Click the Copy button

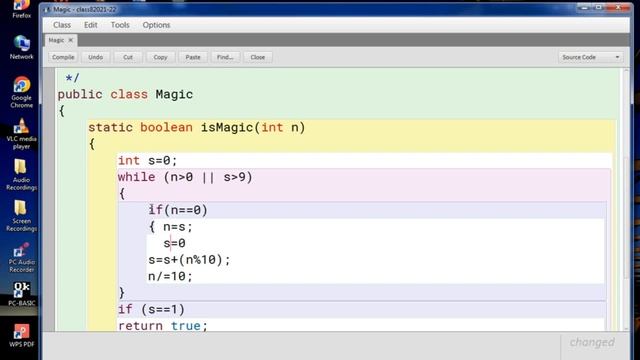click(x=160, y=57)
